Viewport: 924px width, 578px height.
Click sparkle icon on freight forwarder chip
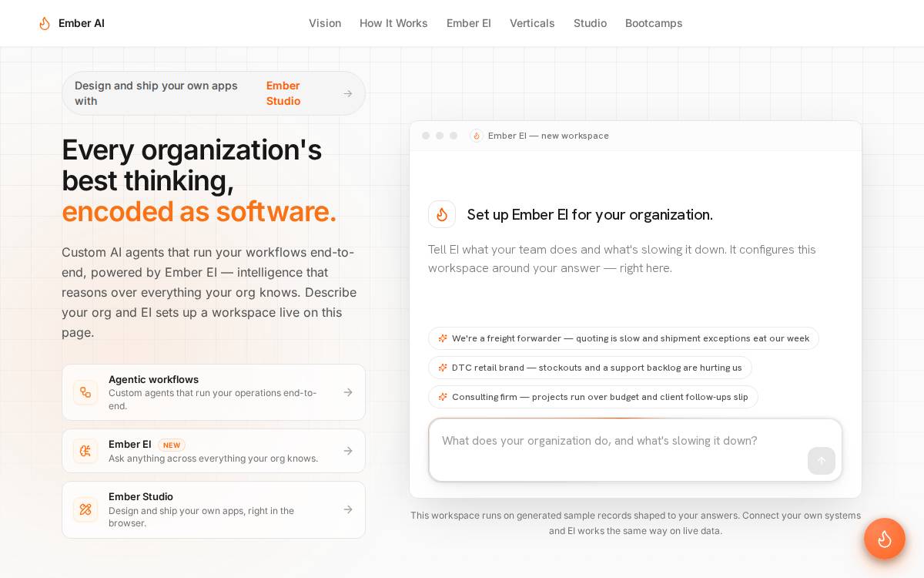click(443, 338)
